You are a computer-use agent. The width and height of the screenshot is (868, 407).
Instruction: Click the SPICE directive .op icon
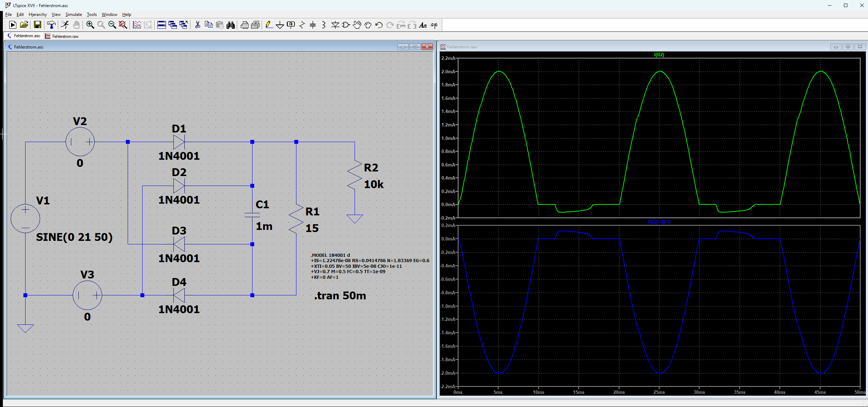[434, 25]
